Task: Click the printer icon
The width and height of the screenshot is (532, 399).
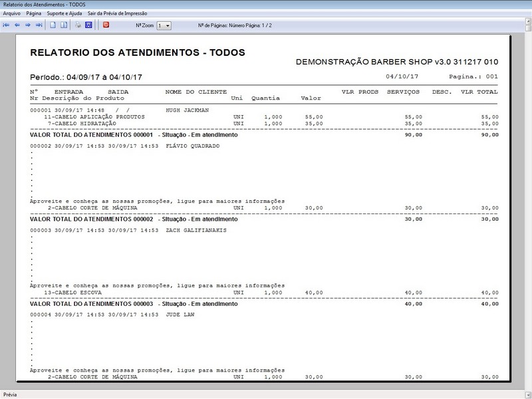Action: click(x=78, y=25)
